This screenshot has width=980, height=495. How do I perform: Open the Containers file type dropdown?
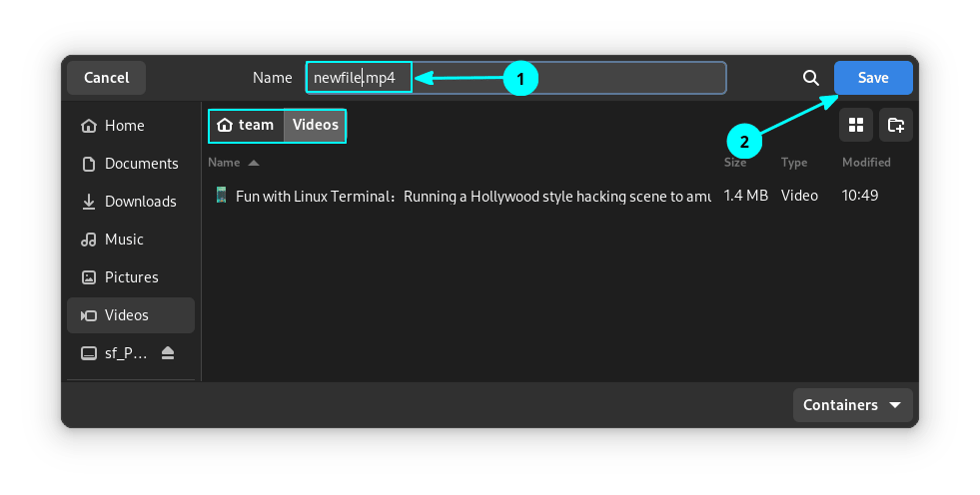[852, 405]
